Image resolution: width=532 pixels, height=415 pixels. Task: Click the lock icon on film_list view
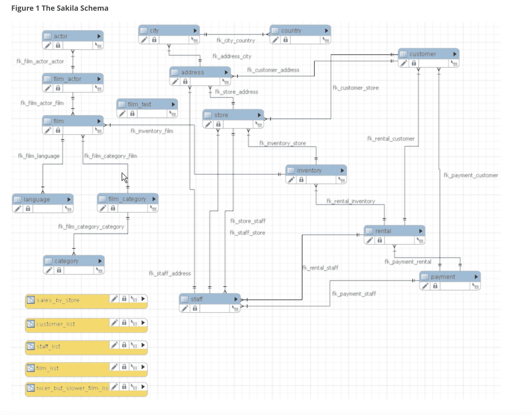[x=124, y=367]
